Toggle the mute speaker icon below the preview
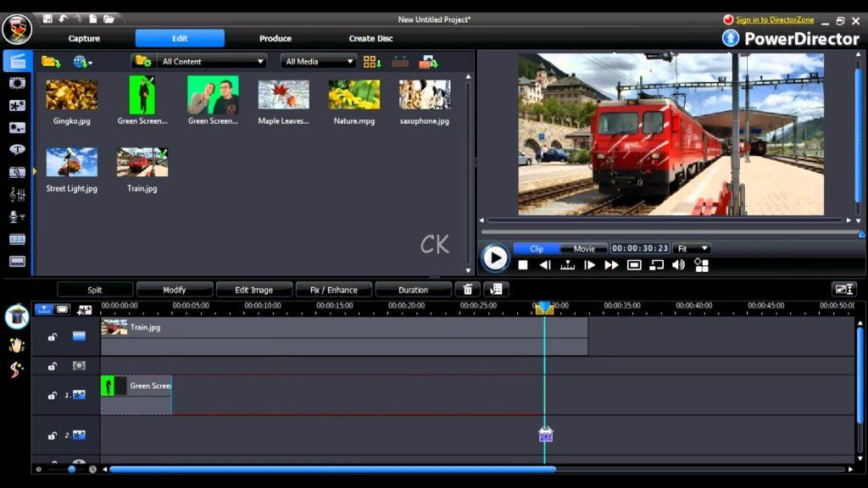The height and width of the screenshot is (488, 868). tap(679, 265)
